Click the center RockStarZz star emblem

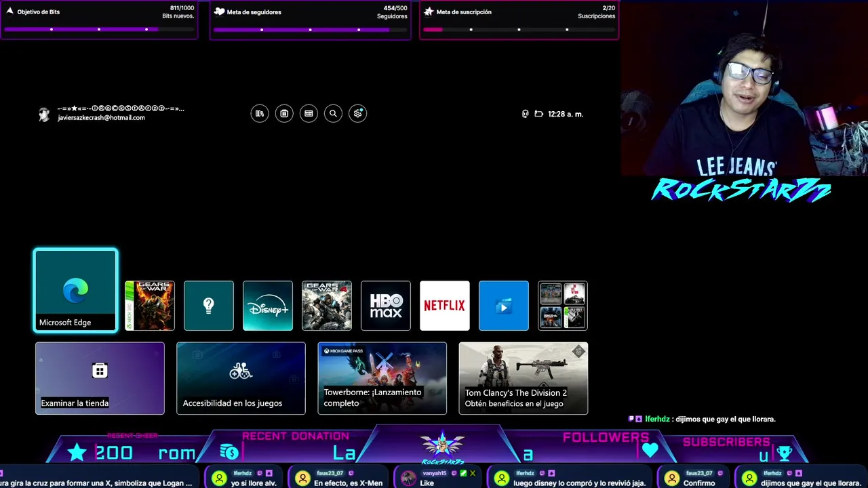click(x=442, y=447)
